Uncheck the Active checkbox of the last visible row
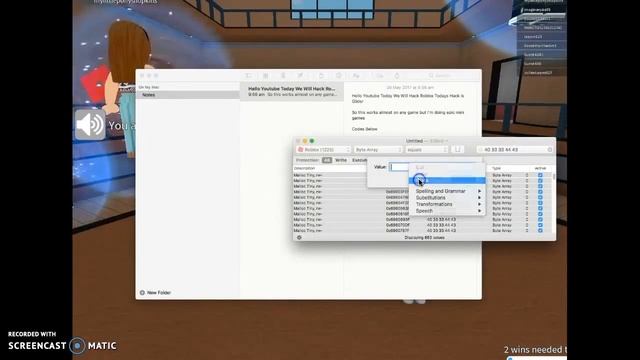Image resolution: width=640 pixels, height=360 pixels. point(540,231)
